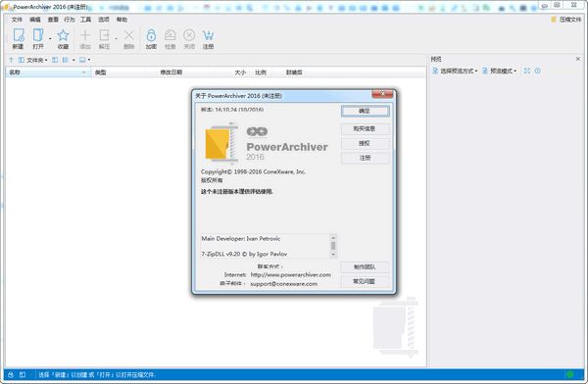Expand the 文件夹 dropdown in navigation bar

(46, 60)
